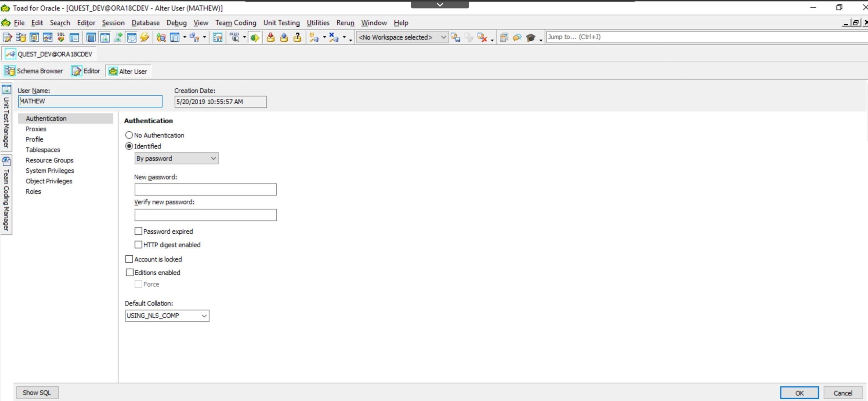
Task: Click the flask with plus sign icon
Action: click(x=118, y=37)
